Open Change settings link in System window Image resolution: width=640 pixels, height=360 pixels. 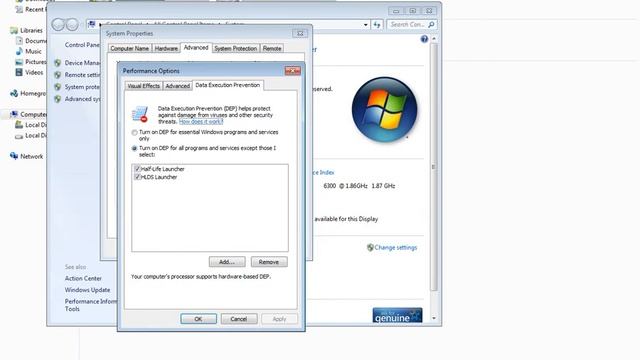(396, 248)
